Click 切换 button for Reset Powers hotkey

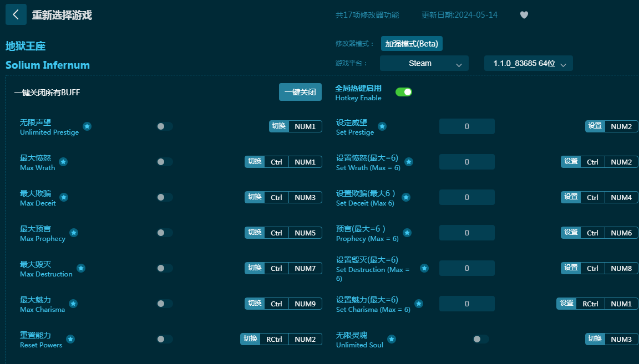pyautogui.click(x=250, y=339)
